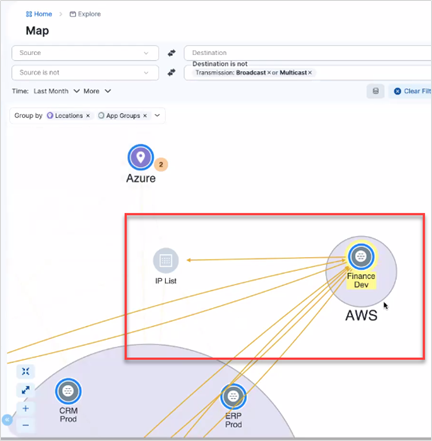Image resolution: width=432 pixels, height=441 pixels.
Task: Click the ERP Prod app group node
Action: pos(233,397)
